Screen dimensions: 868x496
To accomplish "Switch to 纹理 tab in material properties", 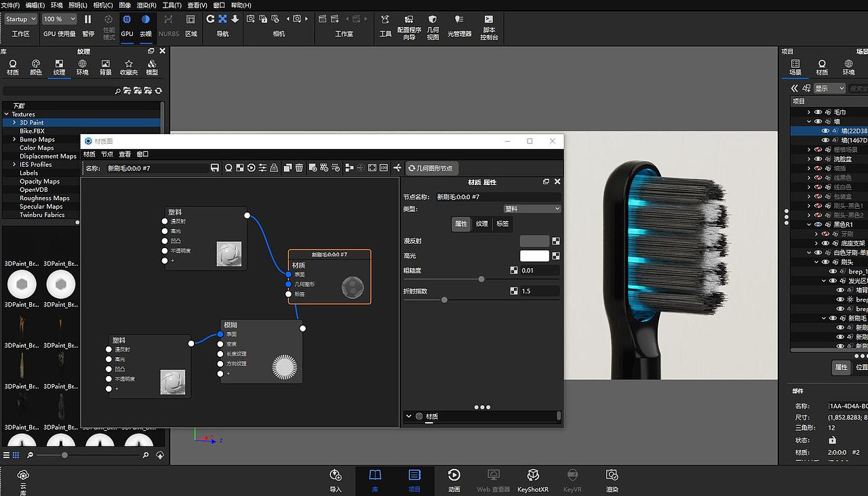I will coord(481,224).
